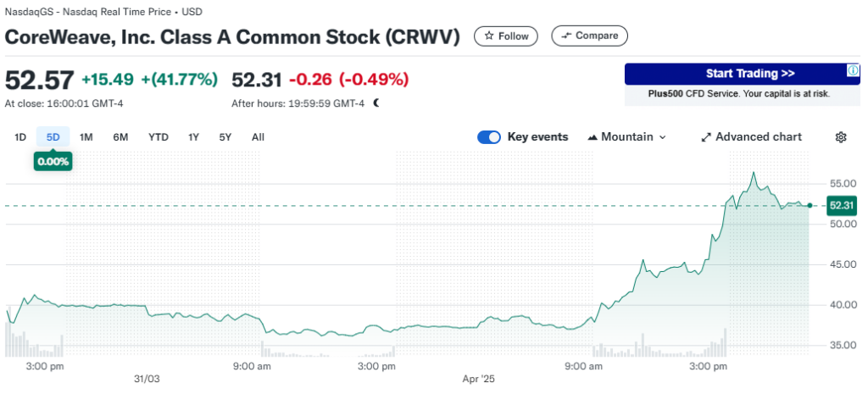Image resolution: width=868 pixels, height=394 pixels.
Task: Open the chart settings gear
Action: (x=841, y=137)
